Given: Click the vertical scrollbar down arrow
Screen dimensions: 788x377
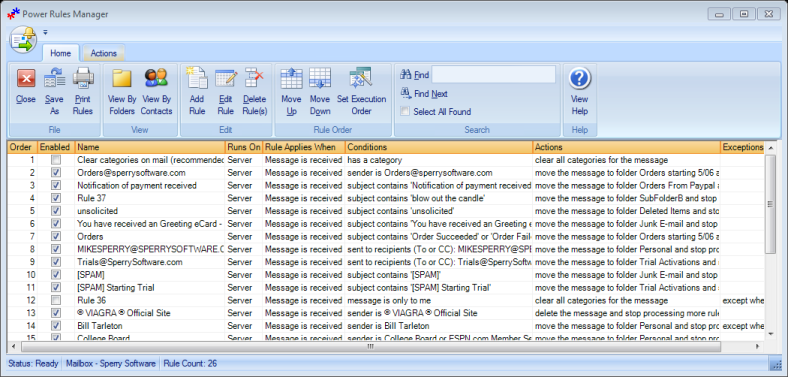Looking at the screenshot, I should pyautogui.click(x=770, y=334).
